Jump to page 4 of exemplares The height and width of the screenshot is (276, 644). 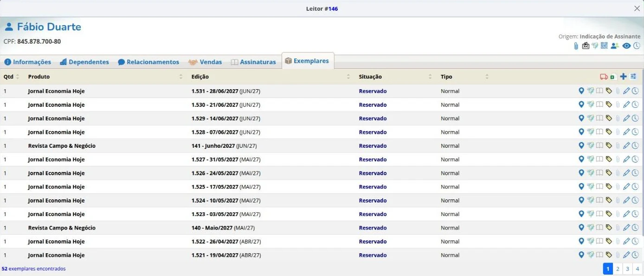point(638,269)
